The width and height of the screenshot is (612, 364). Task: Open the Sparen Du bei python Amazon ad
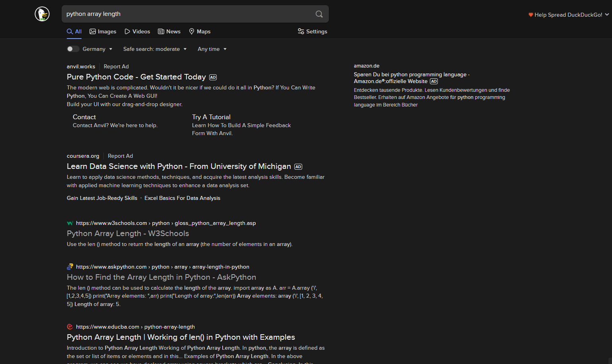pos(412,78)
